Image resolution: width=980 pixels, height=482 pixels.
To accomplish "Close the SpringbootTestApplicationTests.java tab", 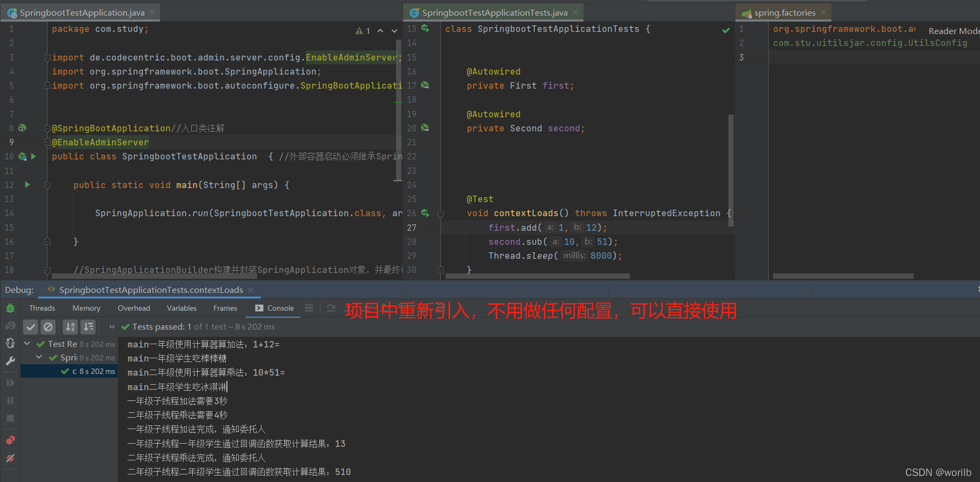I will [575, 12].
